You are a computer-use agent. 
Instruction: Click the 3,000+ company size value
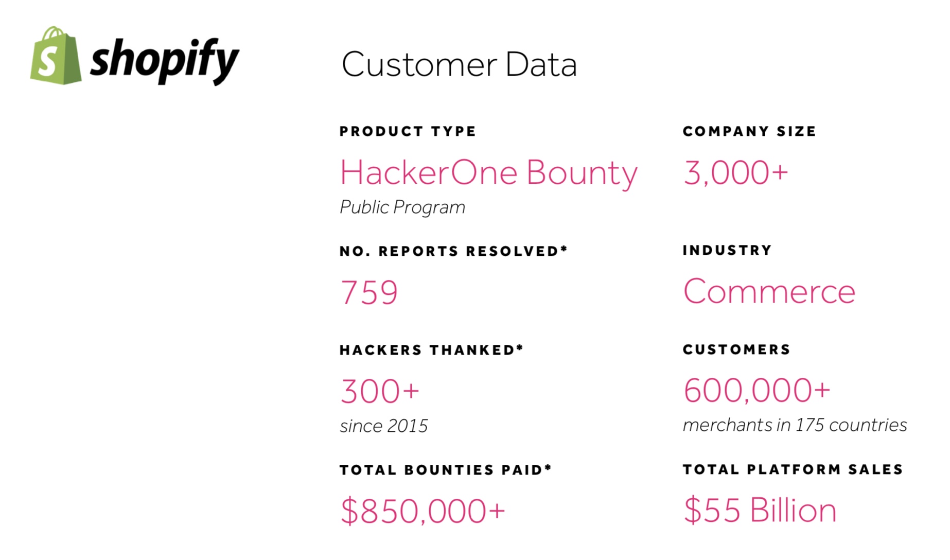click(735, 173)
